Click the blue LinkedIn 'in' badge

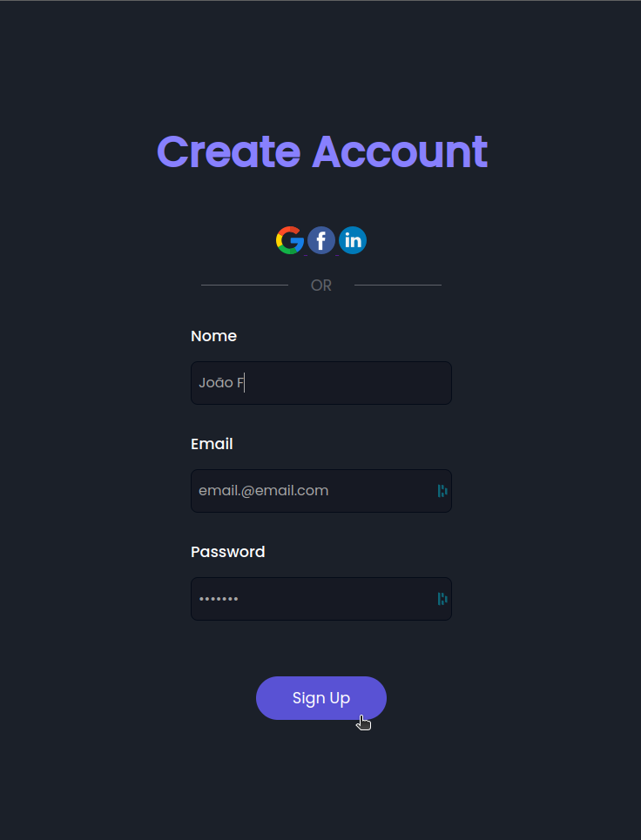(353, 240)
